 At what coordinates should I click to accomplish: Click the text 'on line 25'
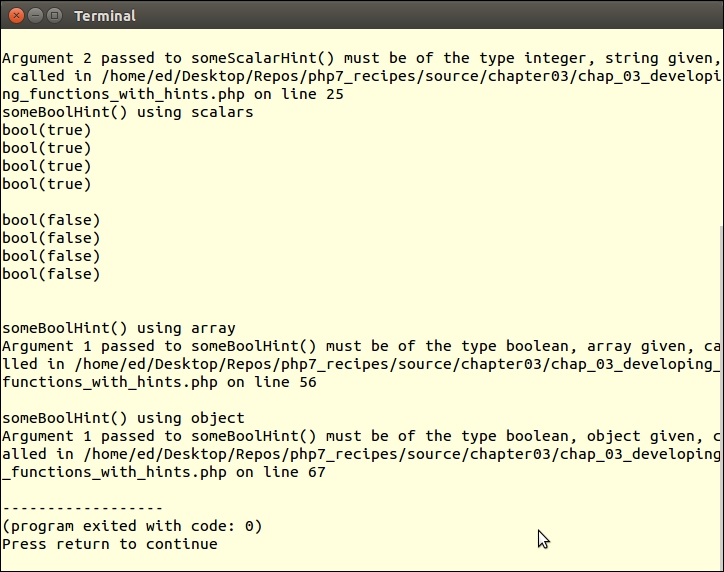point(299,94)
